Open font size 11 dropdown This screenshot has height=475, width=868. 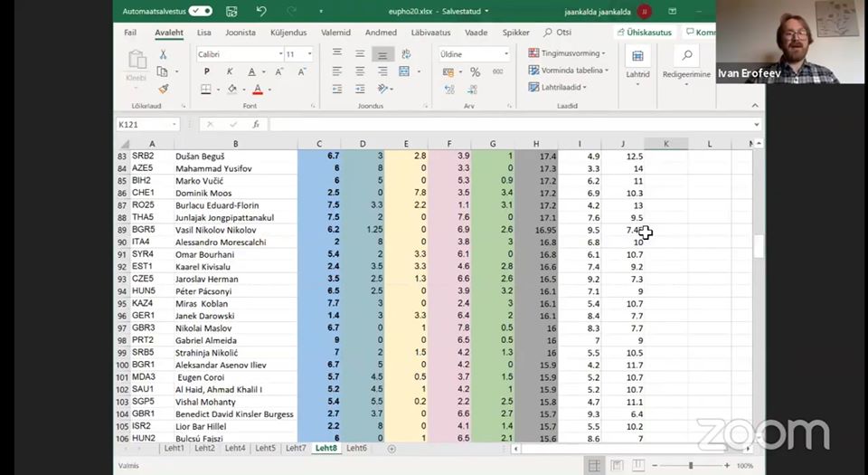309,54
